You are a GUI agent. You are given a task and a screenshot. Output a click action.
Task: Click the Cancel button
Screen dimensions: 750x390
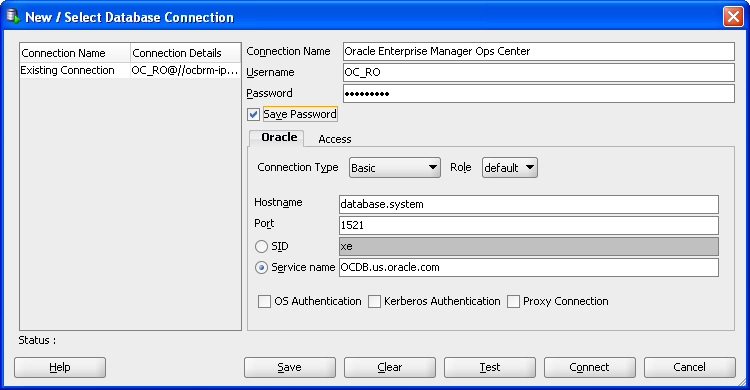coord(690,368)
